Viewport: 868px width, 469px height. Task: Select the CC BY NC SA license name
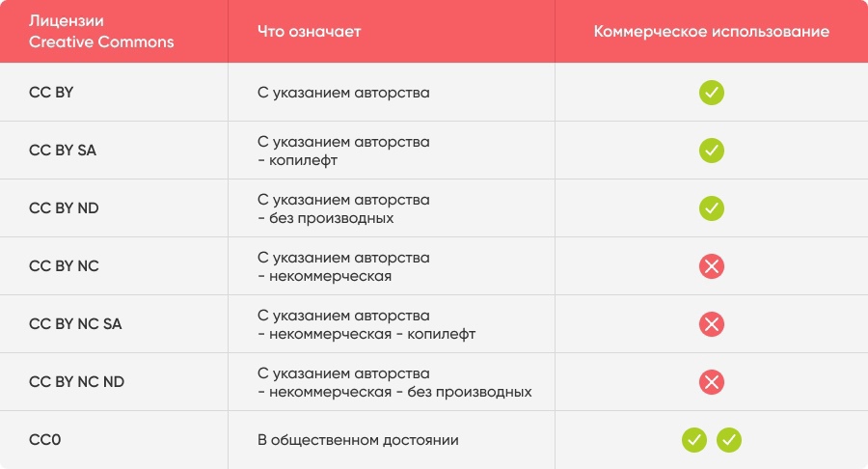(75, 324)
